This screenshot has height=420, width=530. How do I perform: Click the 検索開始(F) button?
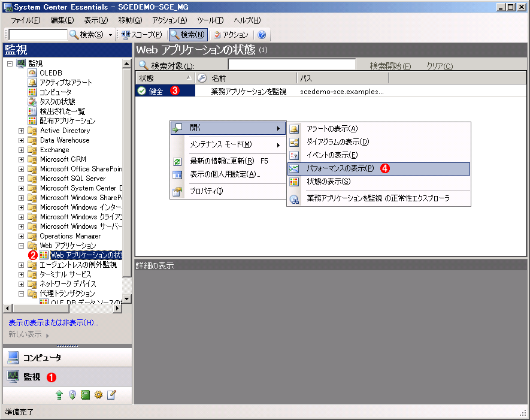point(390,66)
